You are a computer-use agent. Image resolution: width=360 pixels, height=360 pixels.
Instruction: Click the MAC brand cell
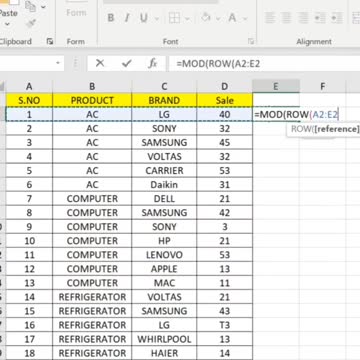coord(164,283)
